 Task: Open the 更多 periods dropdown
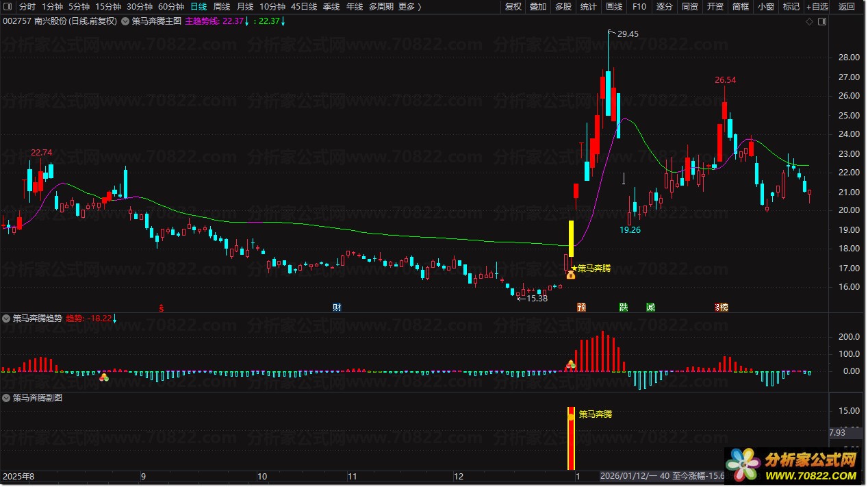409,6
